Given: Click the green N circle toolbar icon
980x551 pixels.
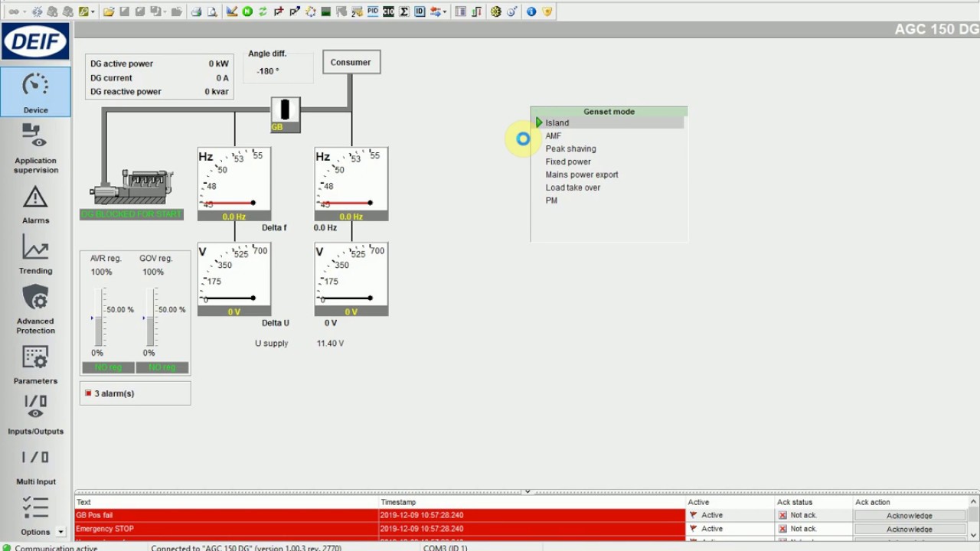Looking at the screenshot, I should 247,11.
